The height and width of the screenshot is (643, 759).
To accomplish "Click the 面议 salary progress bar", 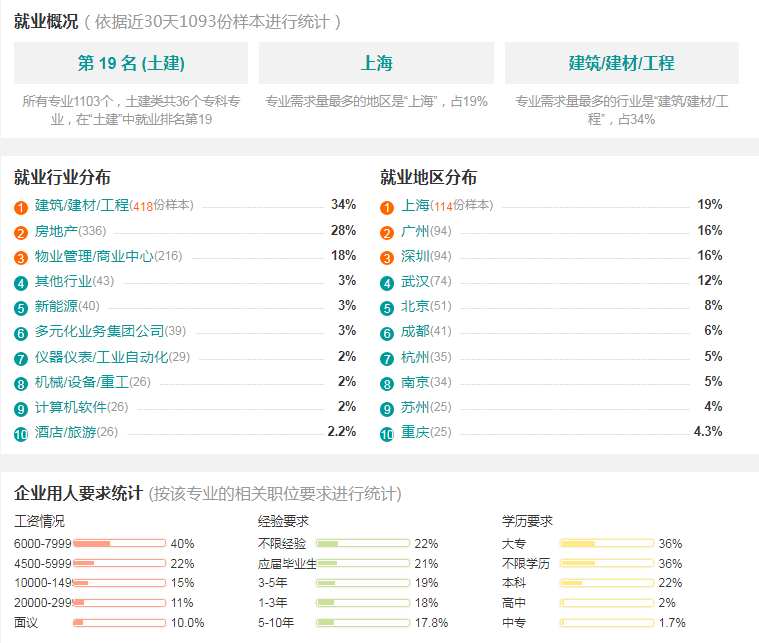I will (119, 623).
